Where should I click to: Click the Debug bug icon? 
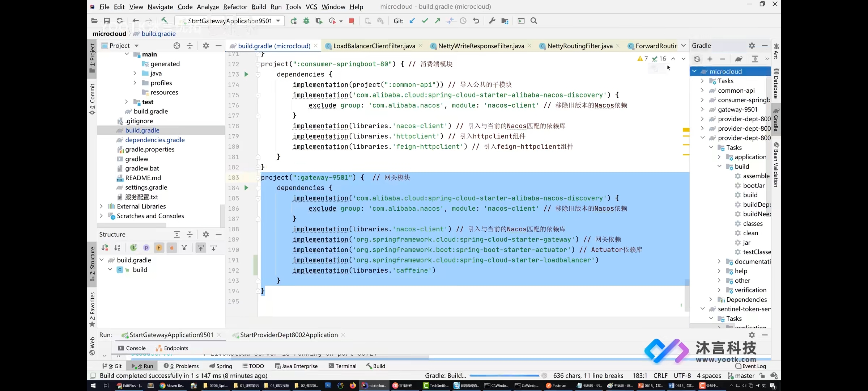click(x=306, y=21)
